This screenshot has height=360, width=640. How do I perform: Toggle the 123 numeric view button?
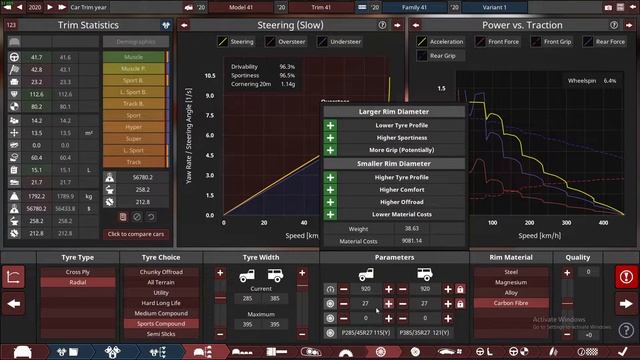coord(11,25)
